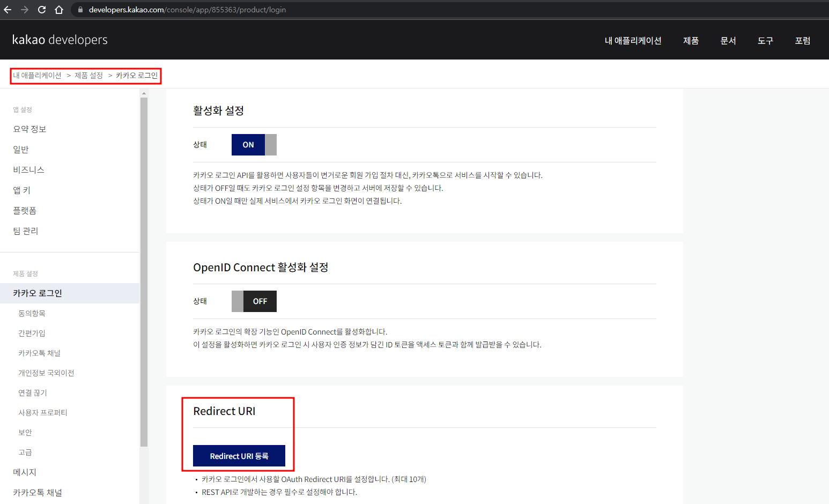
Task: Open 제품 top menu
Action: pyautogui.click(x=691, y=41)
